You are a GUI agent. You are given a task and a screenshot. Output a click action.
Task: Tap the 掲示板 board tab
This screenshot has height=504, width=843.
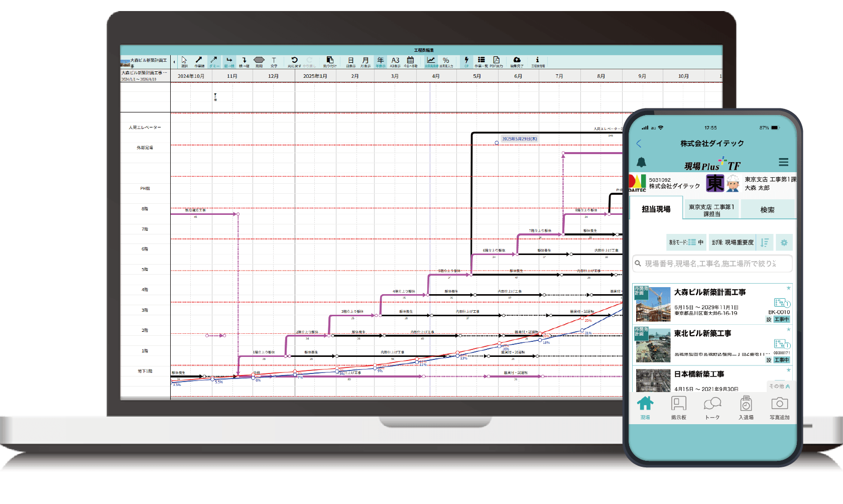tap(679, 408)
